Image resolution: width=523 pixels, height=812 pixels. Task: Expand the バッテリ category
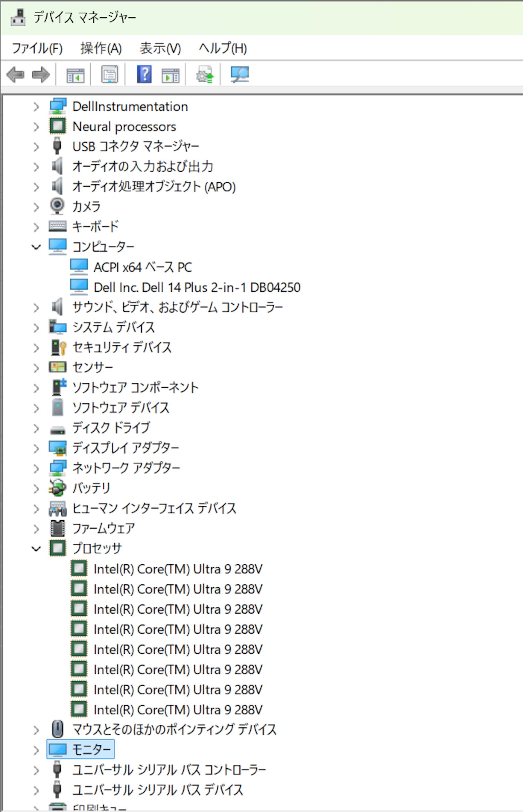click(x=36, y=488)
